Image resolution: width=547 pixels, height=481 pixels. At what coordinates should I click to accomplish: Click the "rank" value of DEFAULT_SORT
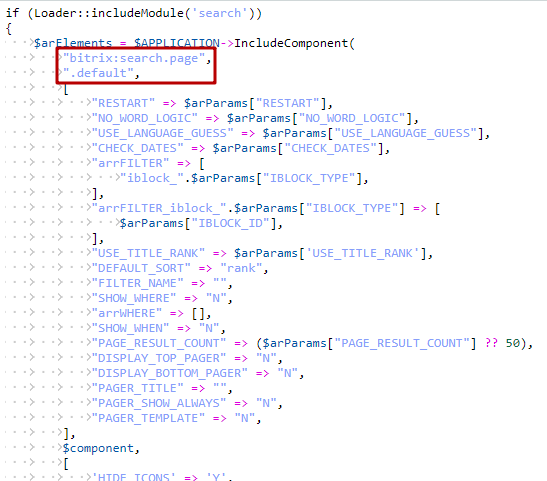241,268
